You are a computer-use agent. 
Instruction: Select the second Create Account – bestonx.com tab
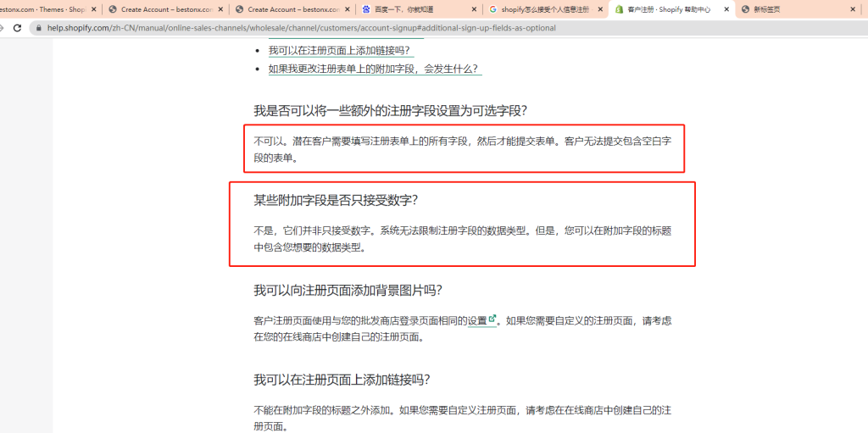[288, 9]
